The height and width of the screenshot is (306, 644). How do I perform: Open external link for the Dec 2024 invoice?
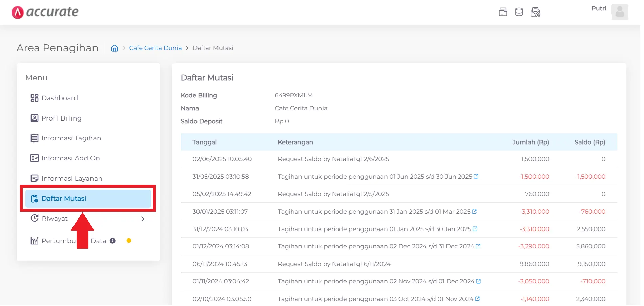(x=478, y=246)
